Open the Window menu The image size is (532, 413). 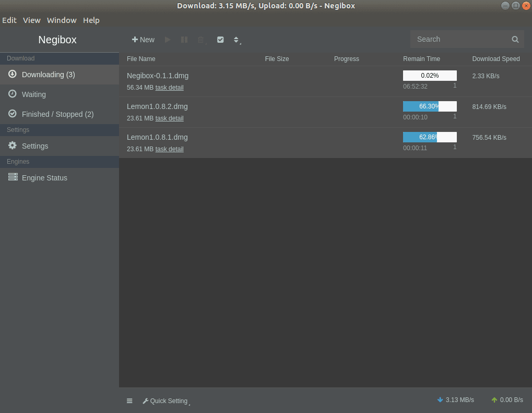click(62, 20)
